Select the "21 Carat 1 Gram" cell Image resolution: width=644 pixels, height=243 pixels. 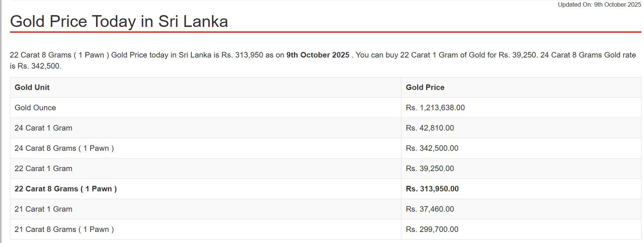tap(44, 209)
